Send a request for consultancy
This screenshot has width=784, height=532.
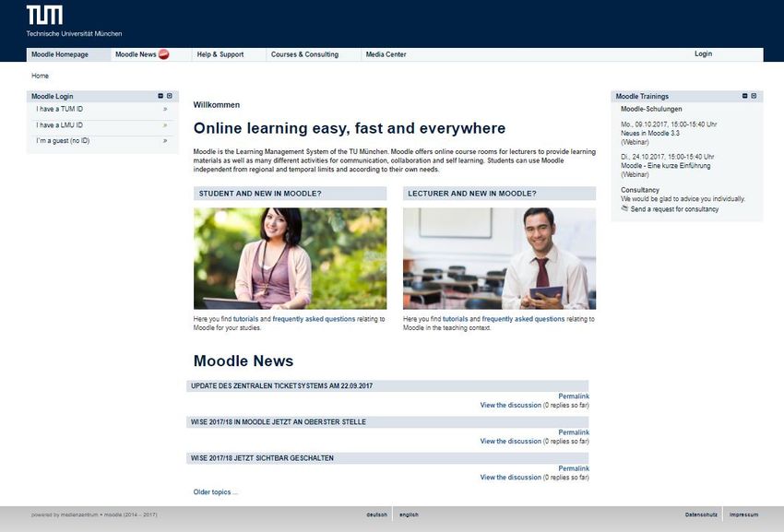click(674, 209)
